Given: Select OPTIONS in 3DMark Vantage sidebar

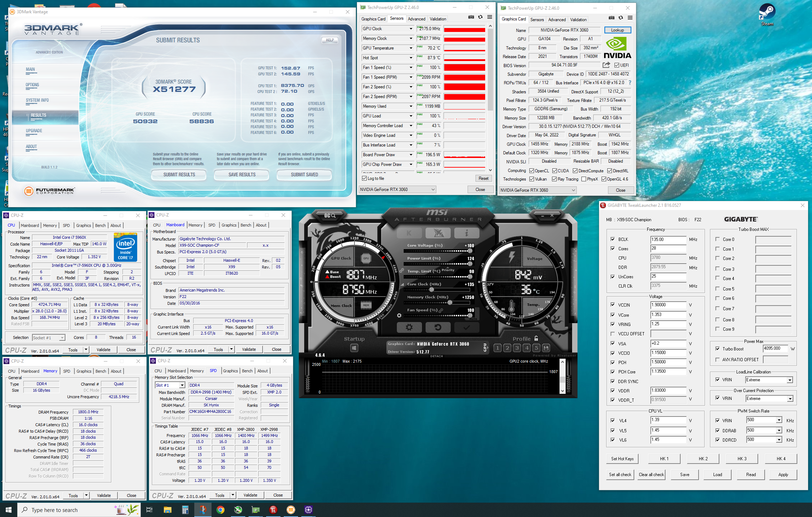Looking at the screenshot, I should (x=32, y=85).
